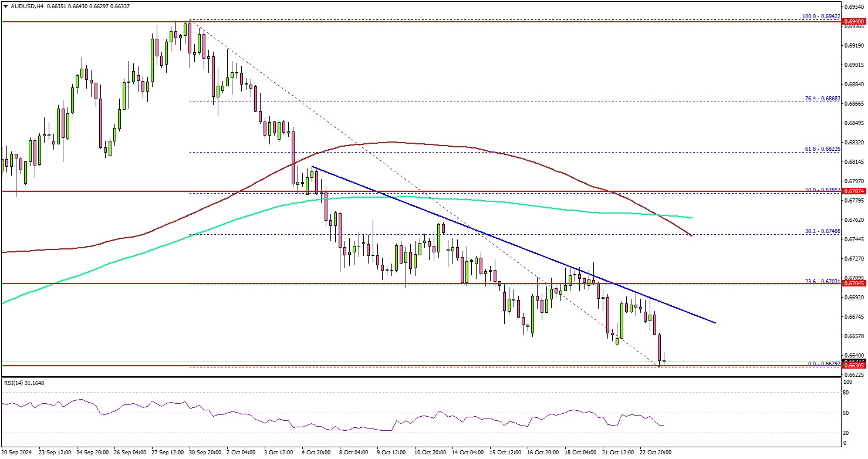Click the 0.66305 red price label
The height and width of the screenshot is (459, 868).
(x=853, y=366)
